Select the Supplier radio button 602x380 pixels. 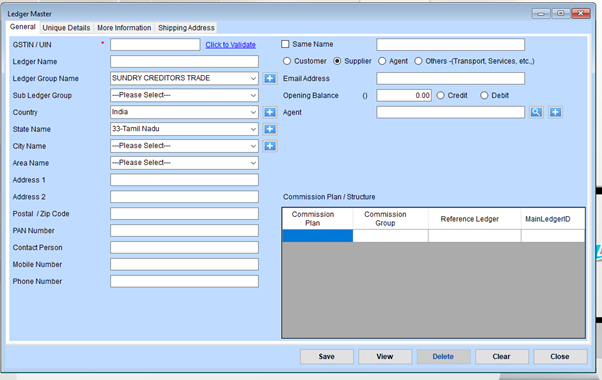tap(337, 61)
